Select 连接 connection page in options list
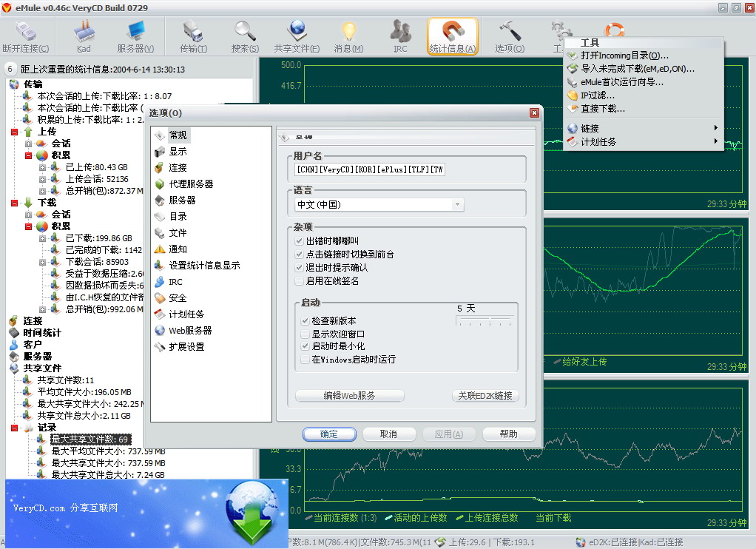The width and height of the screenshot is (756, 549). coord(171,168)
